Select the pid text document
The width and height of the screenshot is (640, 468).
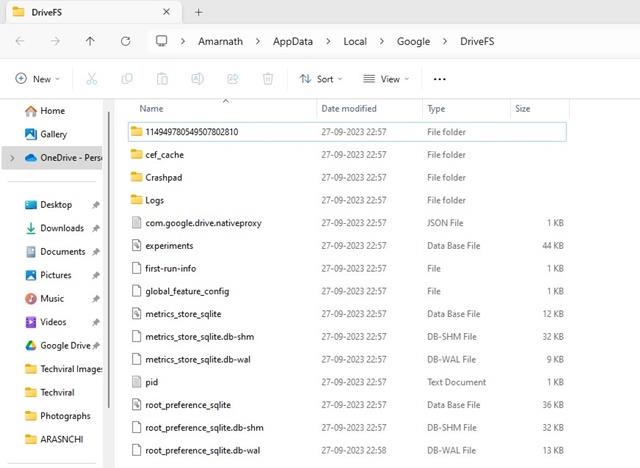coord(347,382)
